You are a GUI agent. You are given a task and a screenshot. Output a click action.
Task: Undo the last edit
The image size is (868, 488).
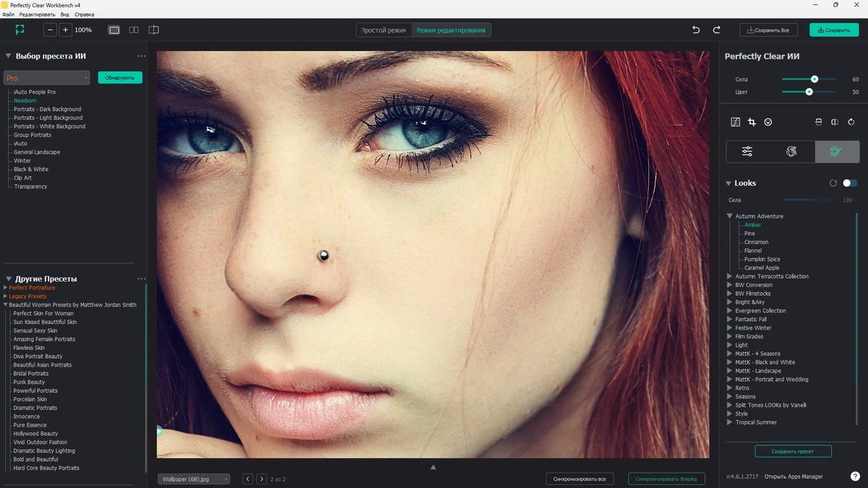pos(696,30)
